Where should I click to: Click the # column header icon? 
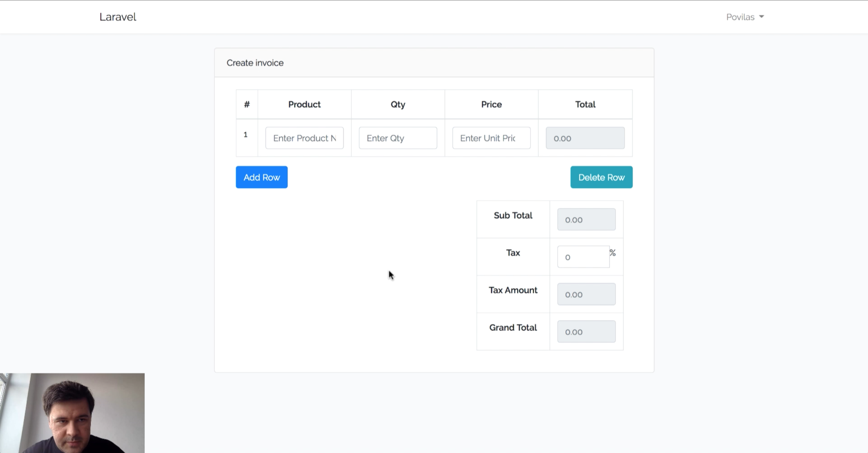pyautogui.click(x=247, y=104)
